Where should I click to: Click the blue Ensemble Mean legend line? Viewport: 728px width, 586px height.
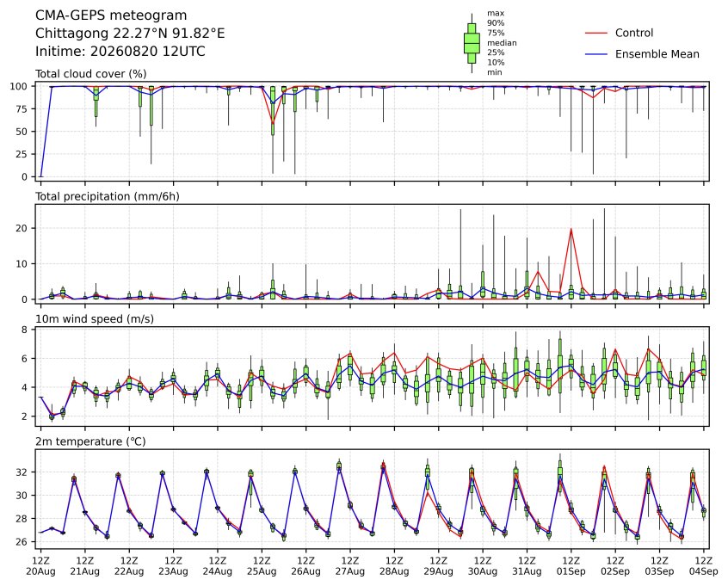click(595, 54)
